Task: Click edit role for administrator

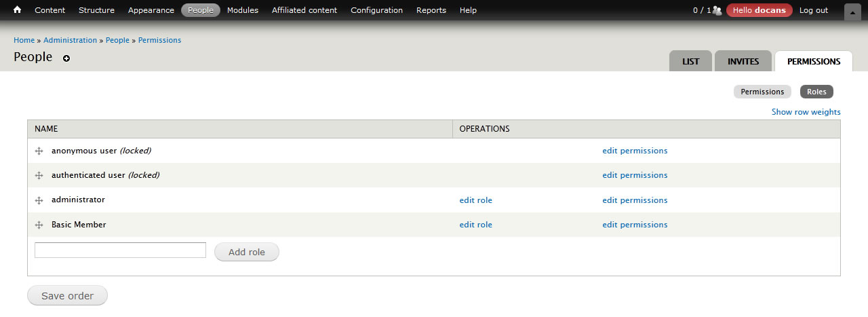Action: tap(475, 200)
